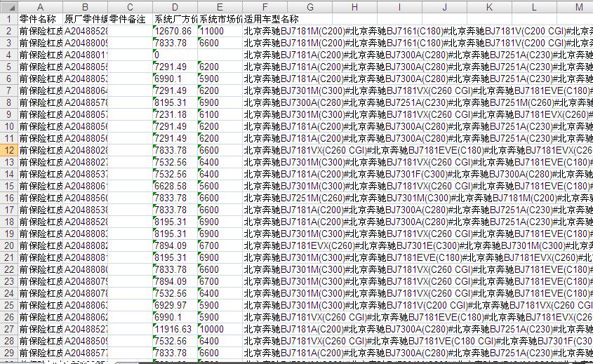Select row 8 header number
Image resolution: width=593 pixels, height=364 pixels.
coord(9,102)
